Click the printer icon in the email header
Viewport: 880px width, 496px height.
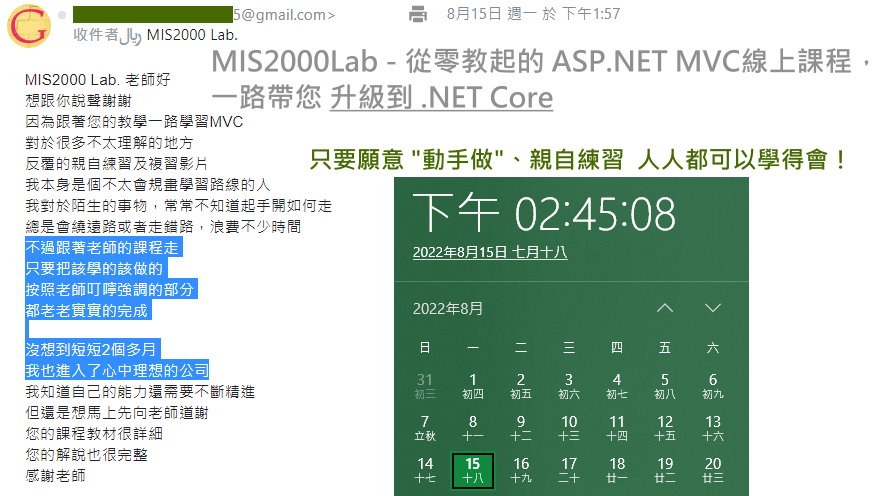tap(418, 13)
